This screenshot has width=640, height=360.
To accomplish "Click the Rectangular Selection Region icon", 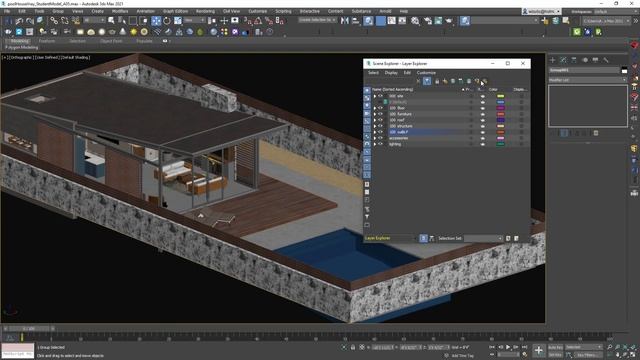I will coord(133,20).
